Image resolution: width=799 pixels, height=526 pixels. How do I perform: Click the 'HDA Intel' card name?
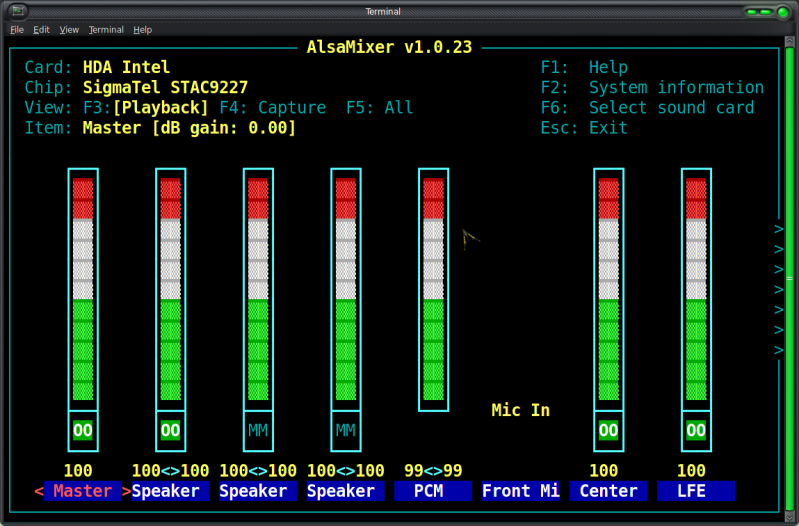click(126, 67)
